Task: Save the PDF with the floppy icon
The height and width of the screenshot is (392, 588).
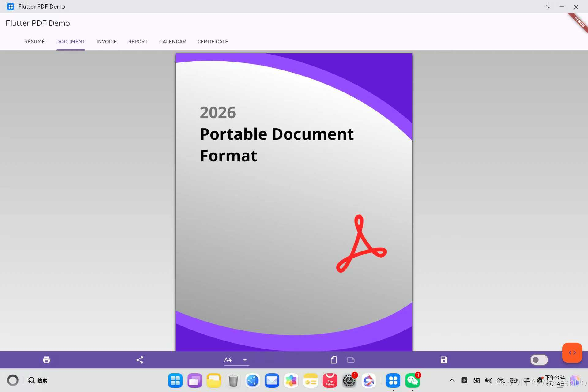Action: tap(444, 360)
